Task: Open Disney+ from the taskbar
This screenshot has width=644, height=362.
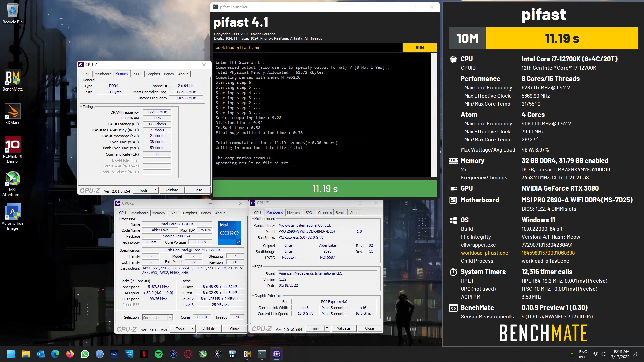Action: (x=114, y=354)
